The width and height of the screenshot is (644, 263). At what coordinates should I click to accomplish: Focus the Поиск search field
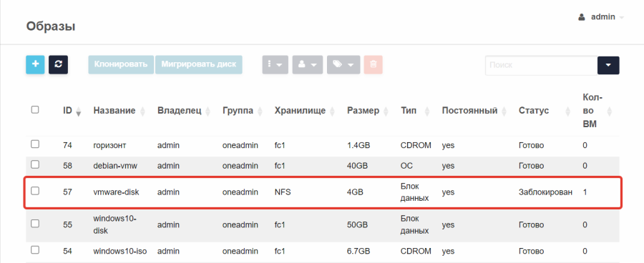[541, 65]
